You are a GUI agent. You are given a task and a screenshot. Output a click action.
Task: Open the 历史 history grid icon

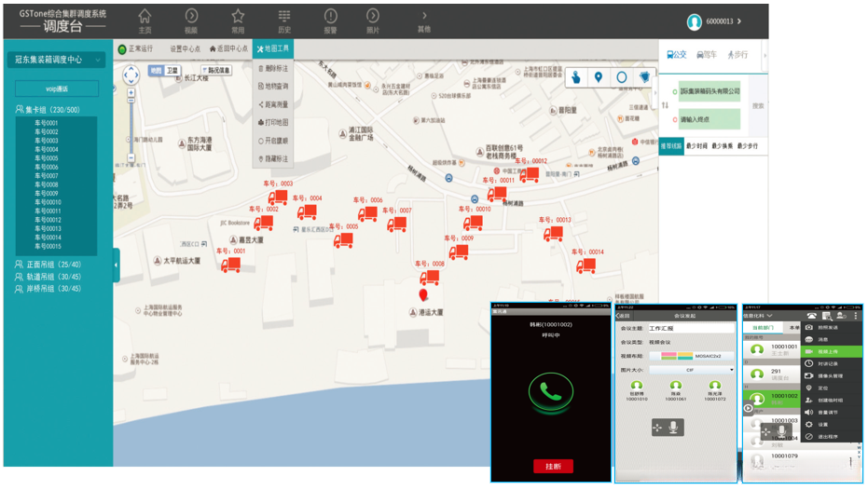(284, 21)
